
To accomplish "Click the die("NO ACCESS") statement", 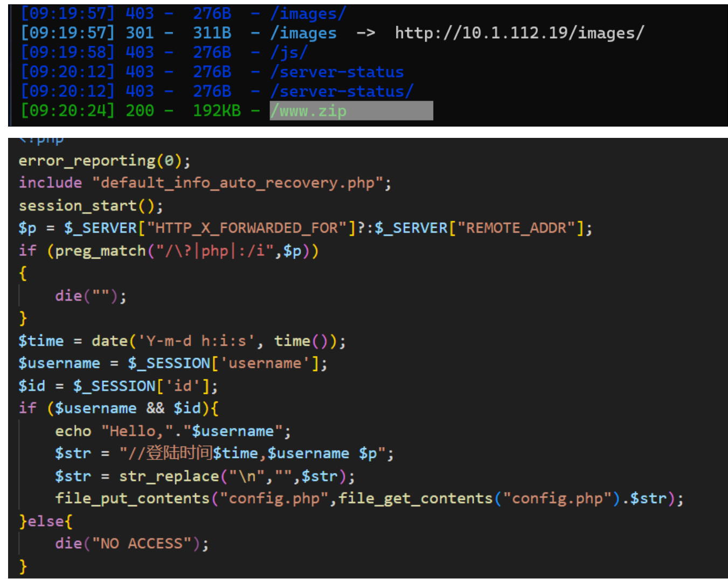I will [x=131, y=543].
